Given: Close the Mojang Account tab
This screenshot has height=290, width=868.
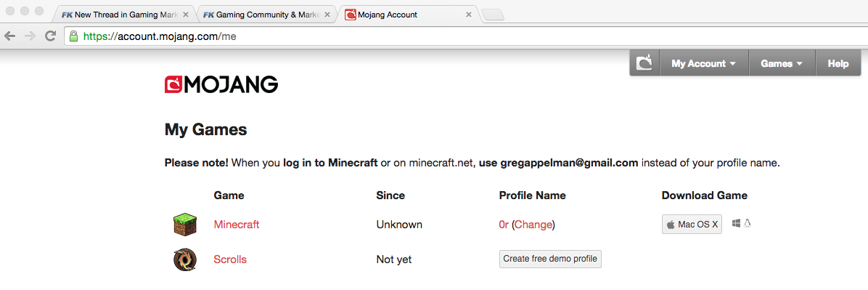Looking at the screenshot, I should point(469,15).
